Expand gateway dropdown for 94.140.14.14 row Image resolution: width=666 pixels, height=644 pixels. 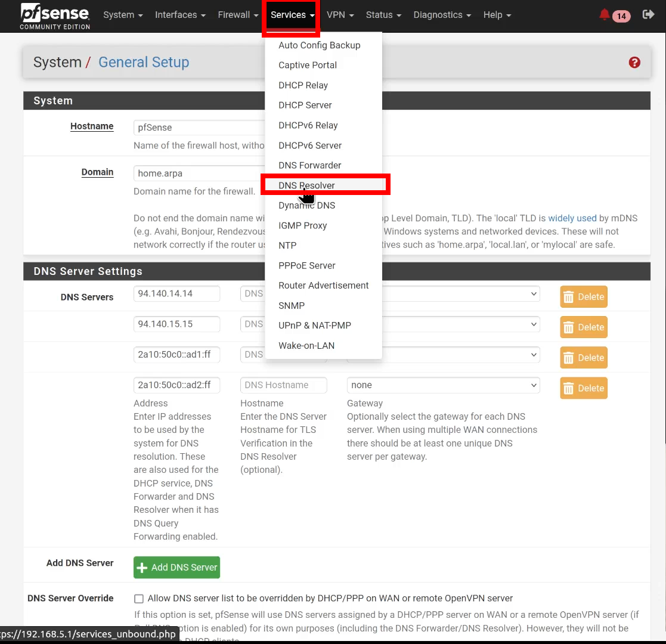click(x=461, y=293)
